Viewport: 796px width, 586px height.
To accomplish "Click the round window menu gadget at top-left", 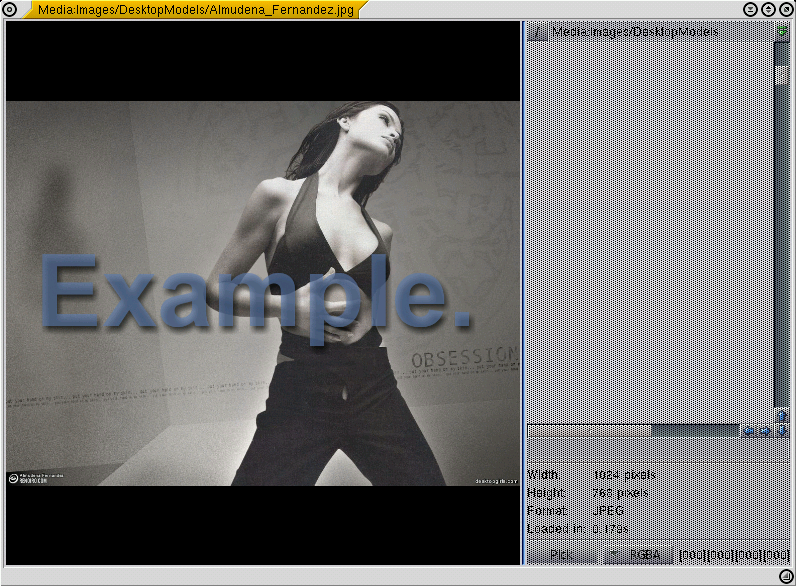I will click(10, 9).
